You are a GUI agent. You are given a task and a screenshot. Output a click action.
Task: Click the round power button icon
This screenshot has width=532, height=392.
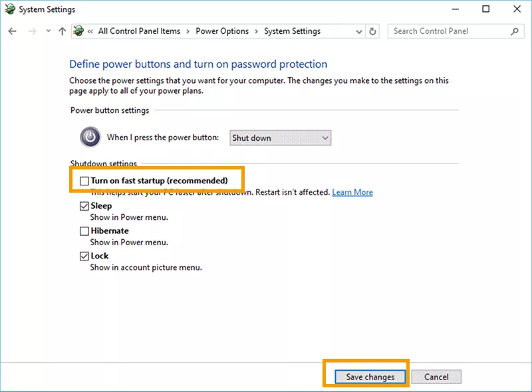click(x=90, y=137)
